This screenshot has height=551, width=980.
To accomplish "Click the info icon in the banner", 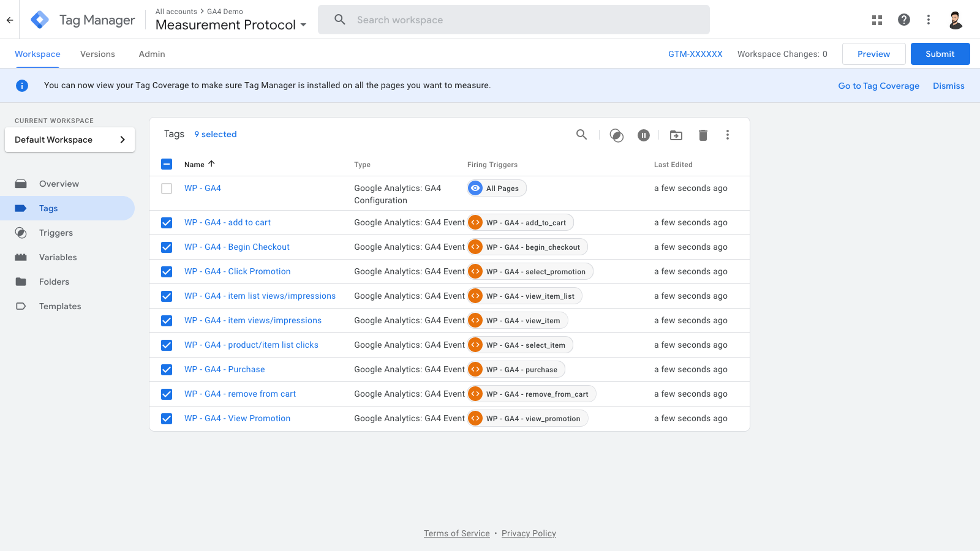I will click(22, 86).
